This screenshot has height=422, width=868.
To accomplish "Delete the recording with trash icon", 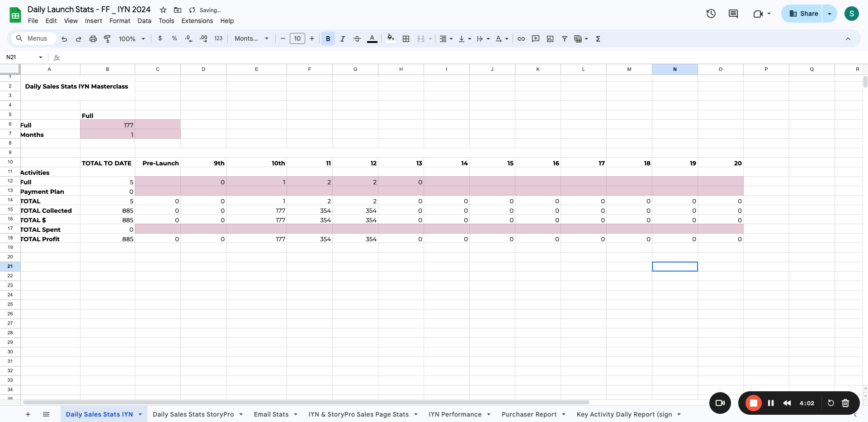I will [x=845, y=403].
